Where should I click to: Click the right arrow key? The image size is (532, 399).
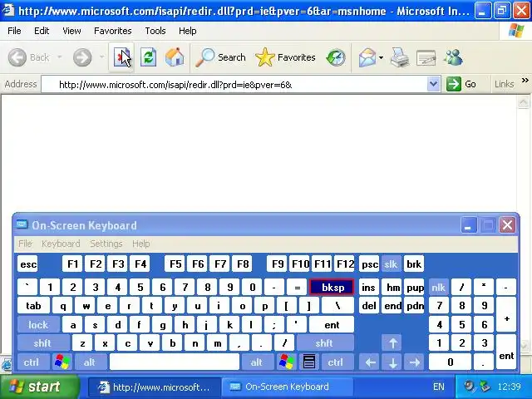[415, 362]
